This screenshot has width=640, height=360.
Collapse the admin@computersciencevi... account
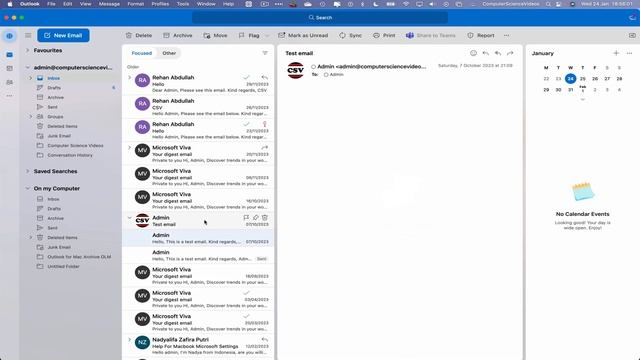click(27, 67)
